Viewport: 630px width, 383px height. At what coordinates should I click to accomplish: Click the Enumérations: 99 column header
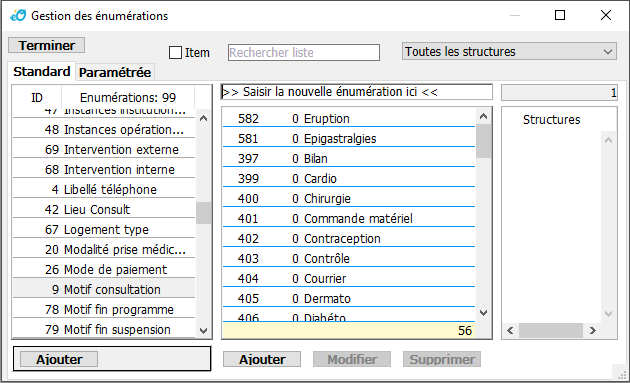pos(128,97)
